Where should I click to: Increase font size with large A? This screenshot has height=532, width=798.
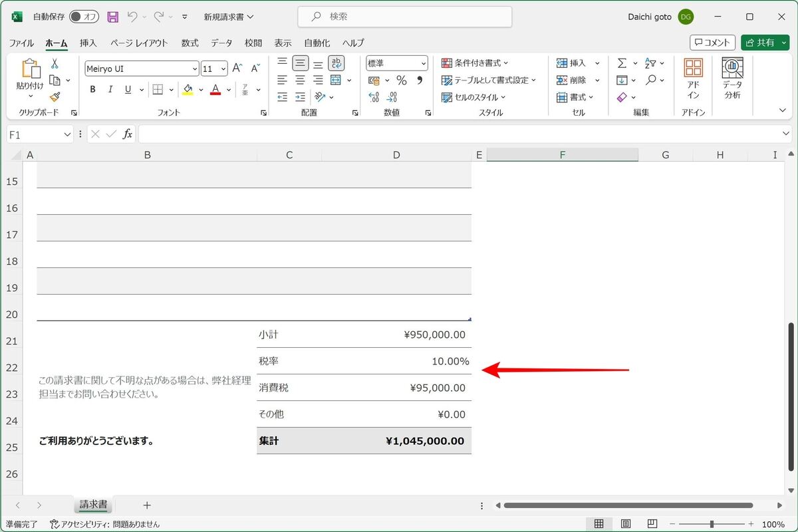[237, 68]
